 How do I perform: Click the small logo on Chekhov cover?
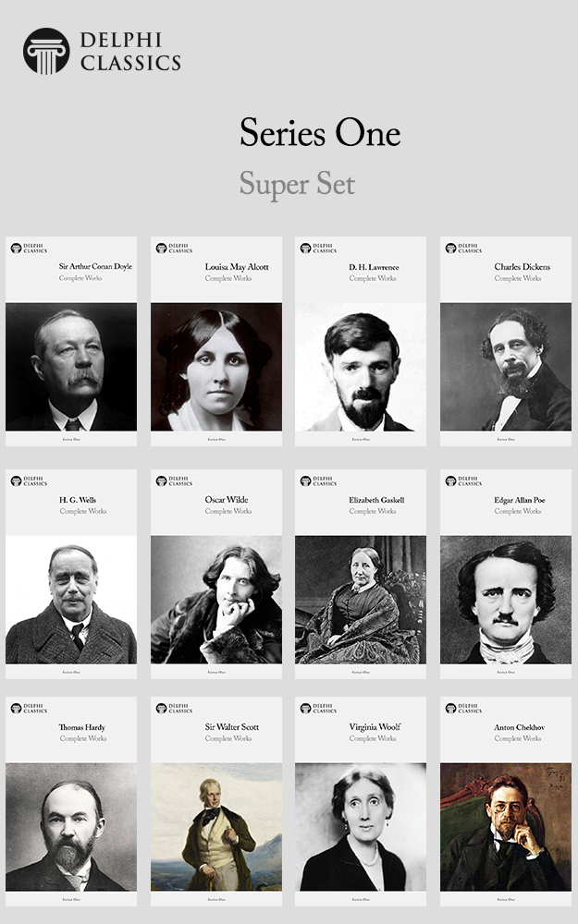[463, 709]
